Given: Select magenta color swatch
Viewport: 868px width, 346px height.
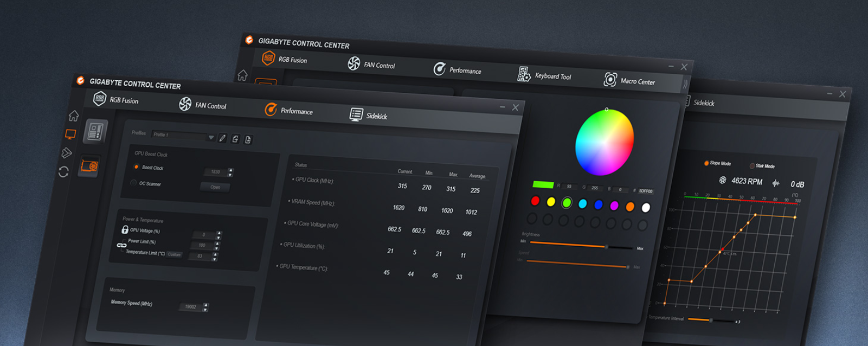Looking at the screenshot, I should [614, 206].
